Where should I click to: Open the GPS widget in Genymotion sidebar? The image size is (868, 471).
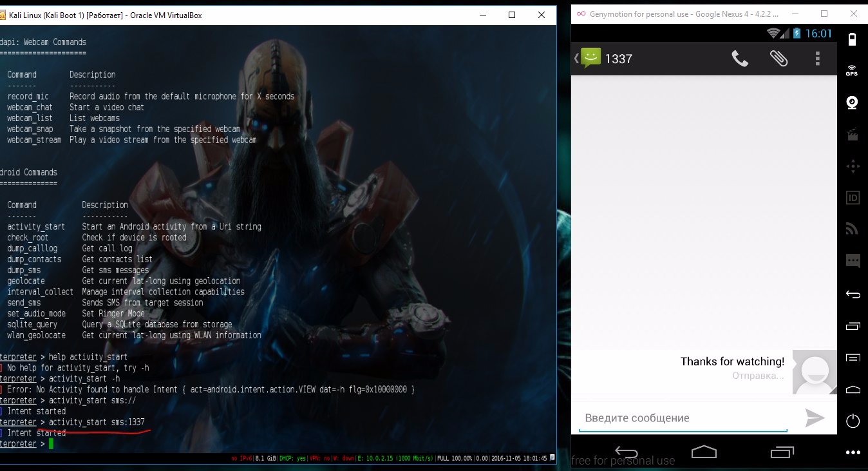click(852, 71)
